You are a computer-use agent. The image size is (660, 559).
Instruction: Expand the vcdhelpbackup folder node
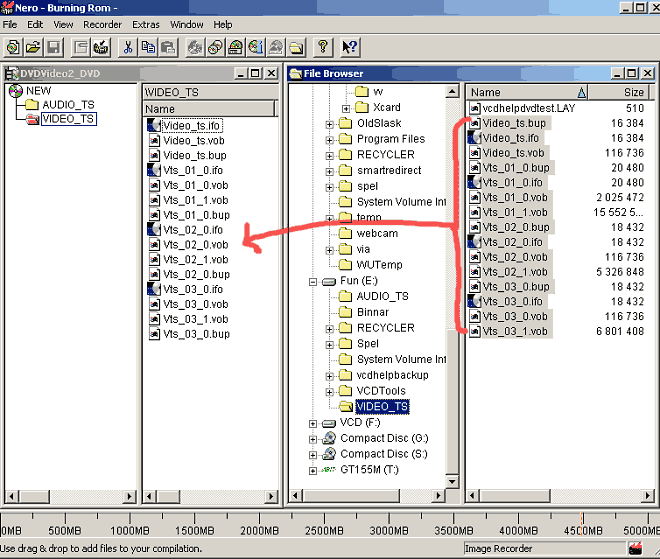tap(330, 376)
